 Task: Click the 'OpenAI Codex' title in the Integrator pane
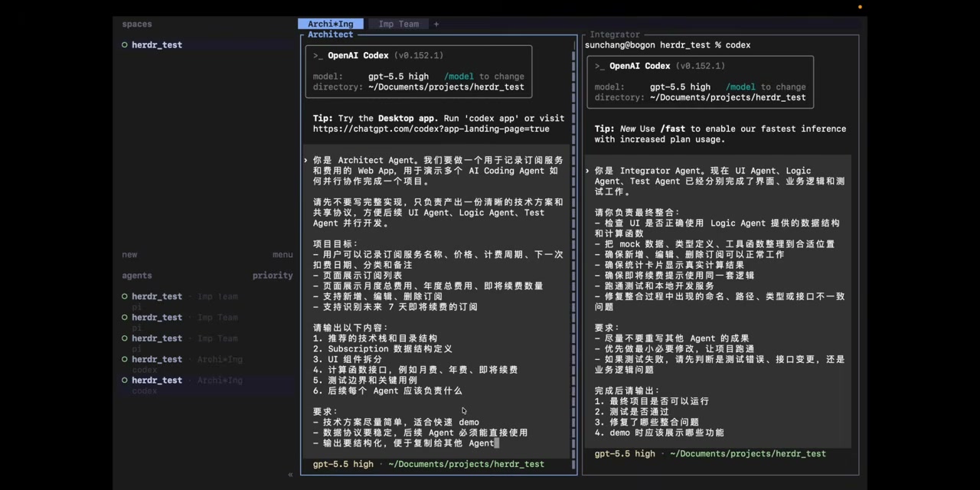[x=640, y=67]
